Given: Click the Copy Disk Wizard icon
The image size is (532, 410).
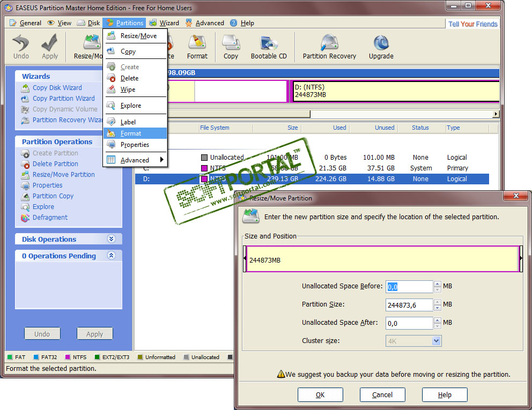Looking at the screenshot, I should tap(25, 88).
